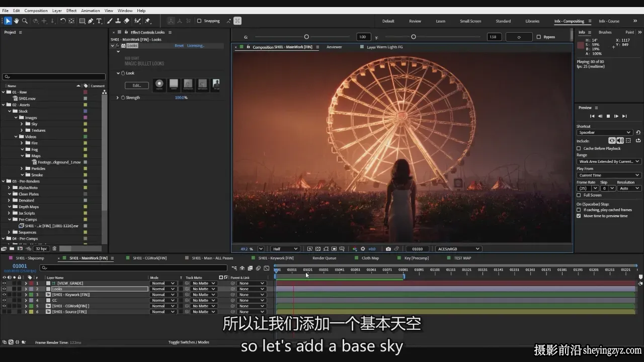Collapse the 02 - Assets folder

(x=3, y=105)
